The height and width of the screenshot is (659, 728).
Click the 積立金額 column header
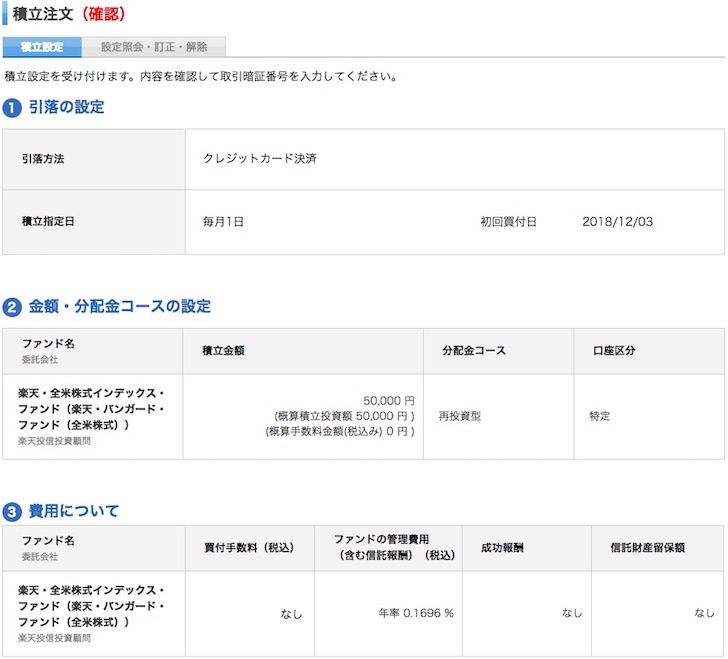click(223, 351)
